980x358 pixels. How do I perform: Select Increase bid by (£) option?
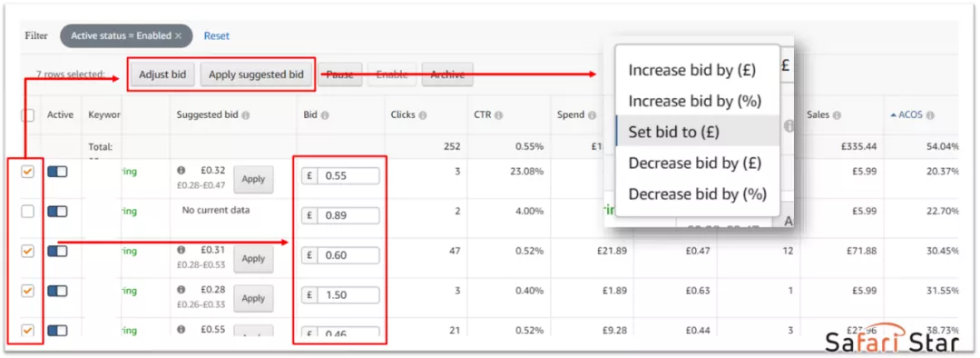(698, 70)
